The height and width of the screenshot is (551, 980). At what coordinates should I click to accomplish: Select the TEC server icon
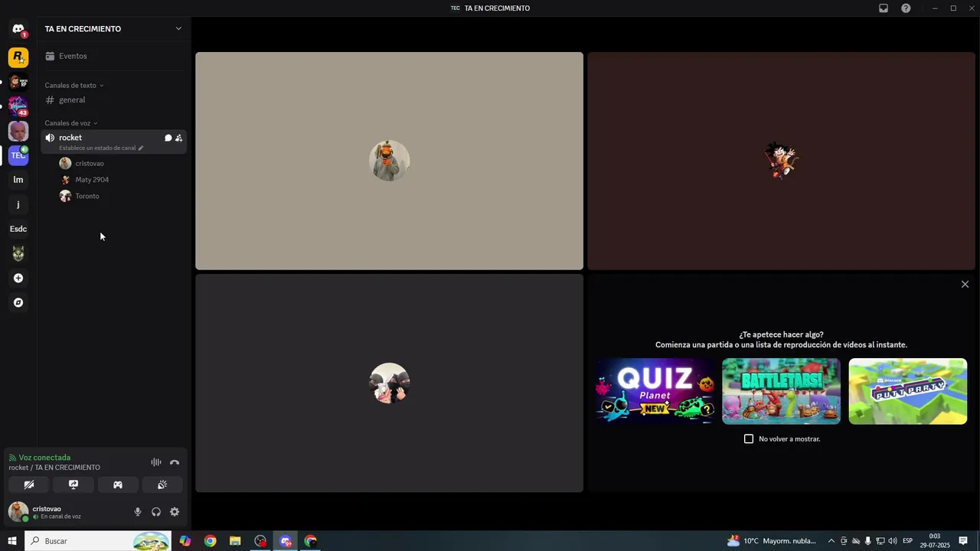click(18, 155)
